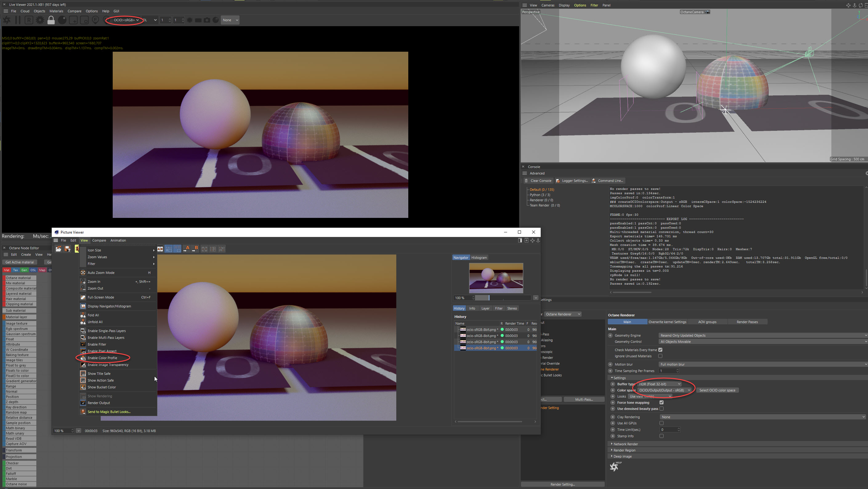Click the Navigator preview thumbnail

[x=496, y=278]
